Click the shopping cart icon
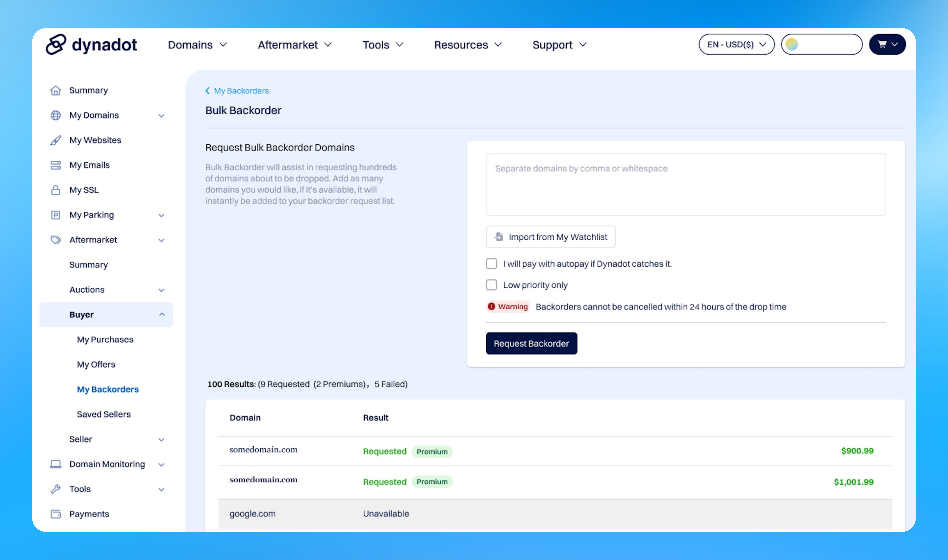 point(882,45)
